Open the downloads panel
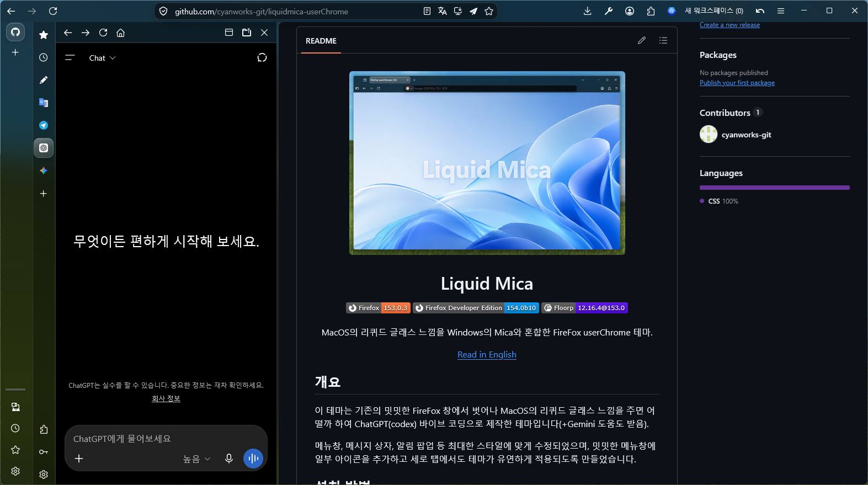The height and width of the screenshot is (485, 868). coord(588,11)
